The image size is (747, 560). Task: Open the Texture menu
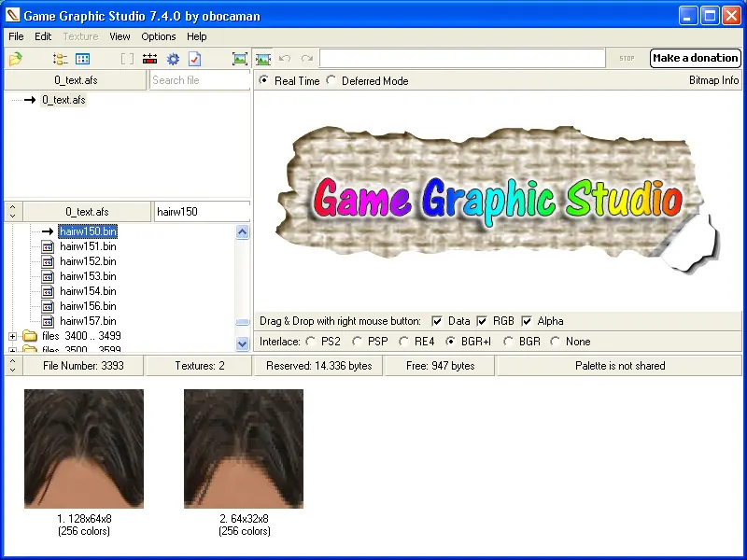[80, 36]
